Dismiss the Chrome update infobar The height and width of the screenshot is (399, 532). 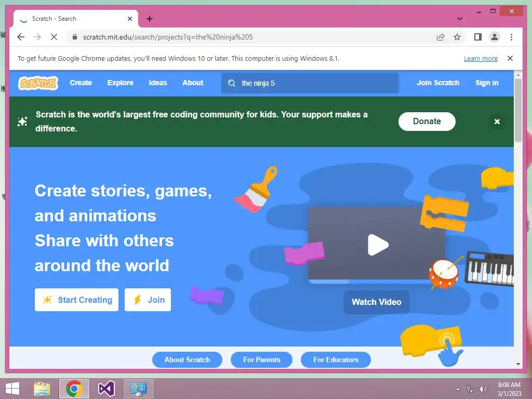[510, 58]
